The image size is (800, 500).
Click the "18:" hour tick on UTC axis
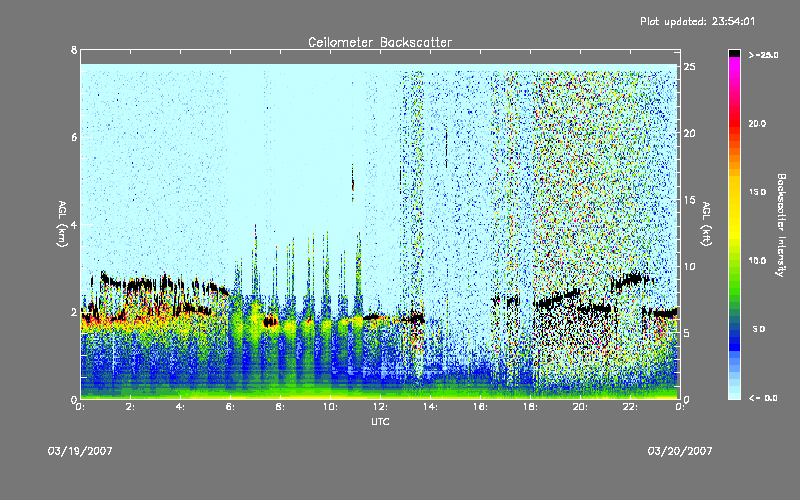tap(530, 407)
